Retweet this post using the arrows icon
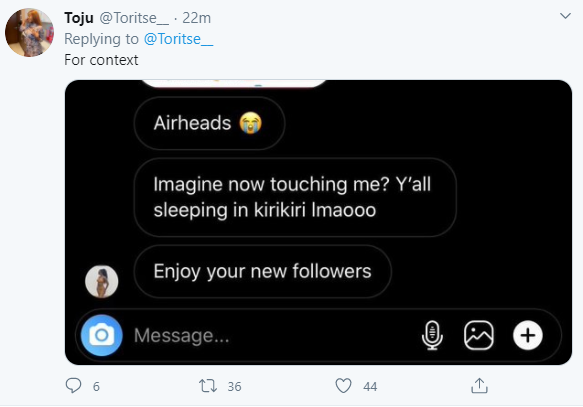 [207, 386]
